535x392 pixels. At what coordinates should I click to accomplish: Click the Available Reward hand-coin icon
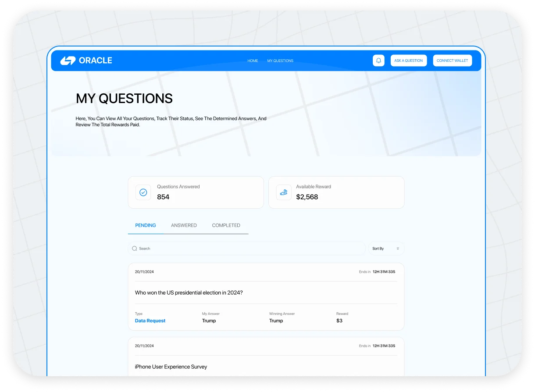284,192
